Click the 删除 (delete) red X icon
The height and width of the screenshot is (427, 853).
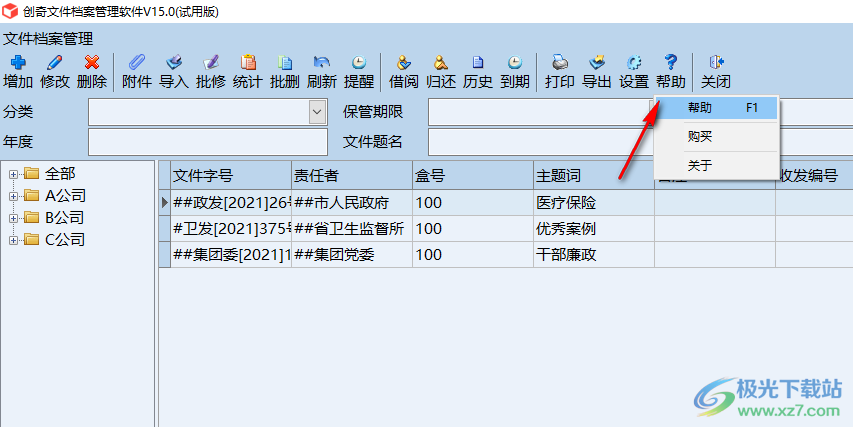click(x=91, y=63)
